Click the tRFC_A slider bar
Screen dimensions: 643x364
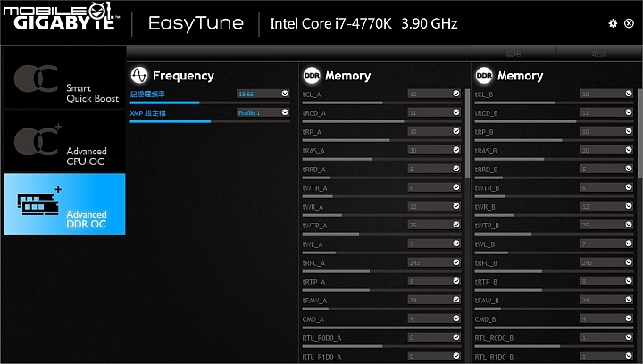[x=382, y=271]
